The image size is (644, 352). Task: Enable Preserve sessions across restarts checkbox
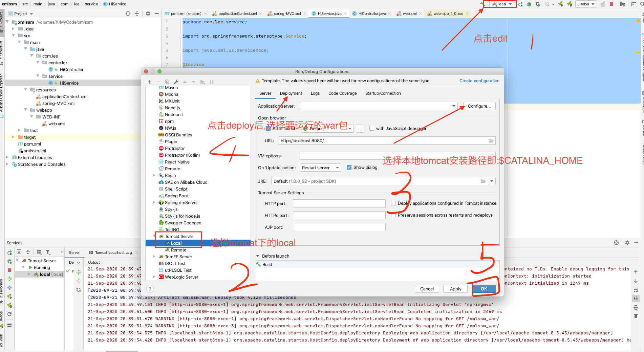point(393,215)
